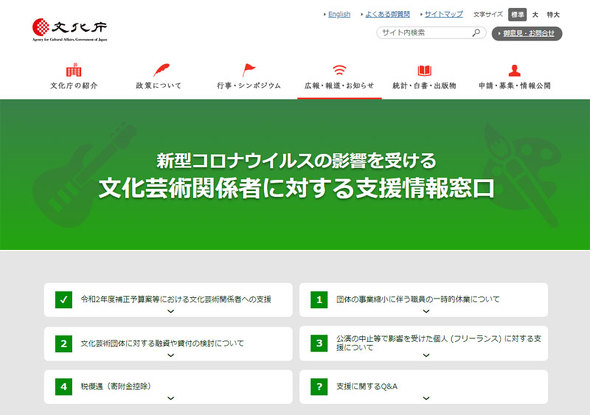Image resolution: width=590 pixels, height=415 pixels.
Task: Open the 文化庁の紹介 menu
Action: 74,86
